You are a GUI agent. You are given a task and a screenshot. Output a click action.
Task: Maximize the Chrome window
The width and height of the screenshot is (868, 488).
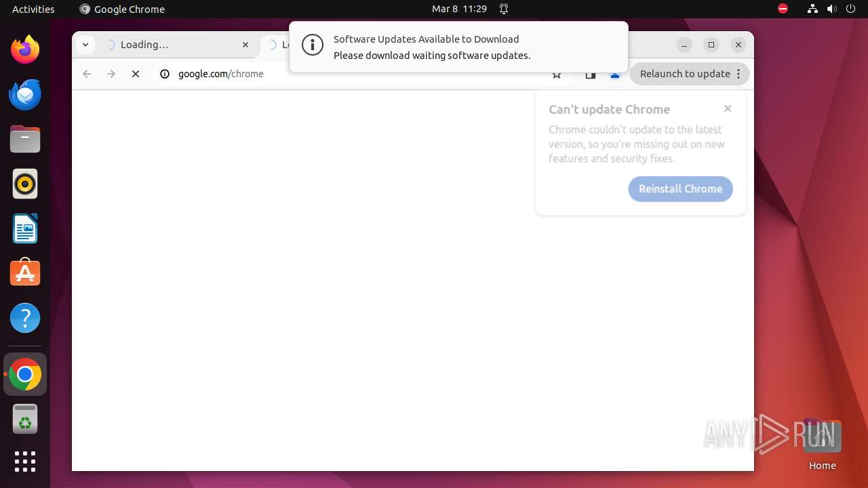(711, 45)
